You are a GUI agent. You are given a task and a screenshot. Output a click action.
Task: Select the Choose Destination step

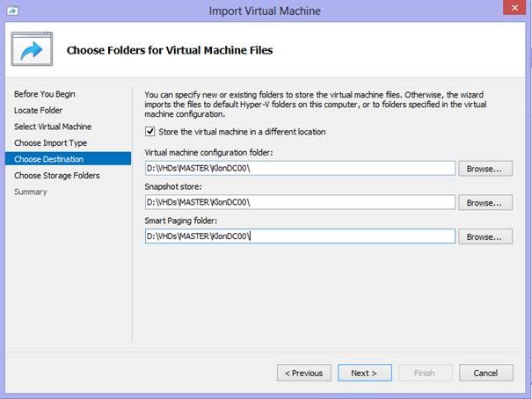click(68, 159)
